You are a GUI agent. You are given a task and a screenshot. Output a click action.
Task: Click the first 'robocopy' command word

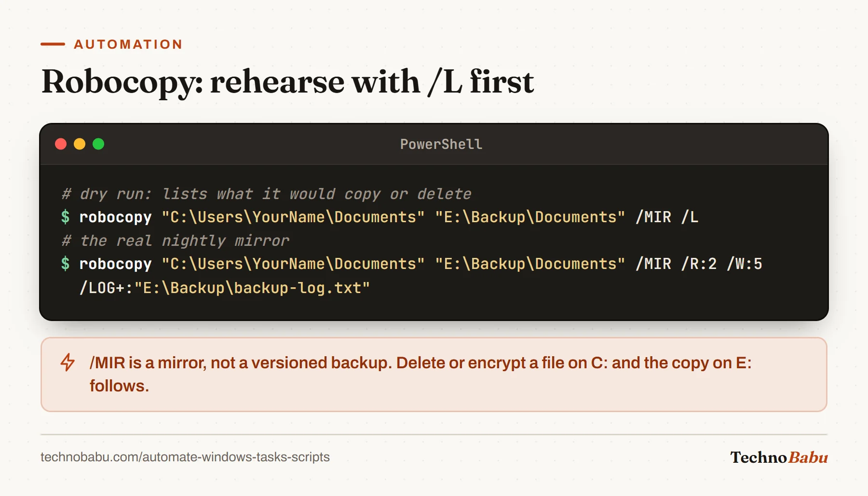click(116, 217)
